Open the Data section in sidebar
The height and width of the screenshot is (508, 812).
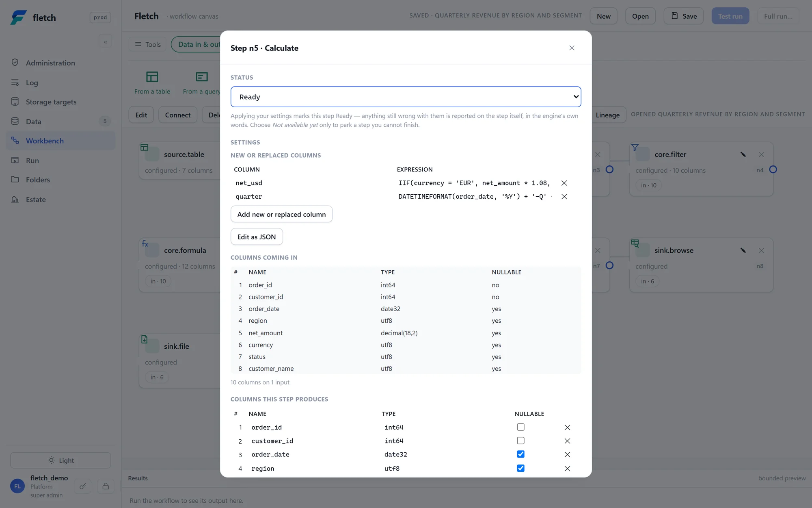pyautogui.click(x=60, y=121)
